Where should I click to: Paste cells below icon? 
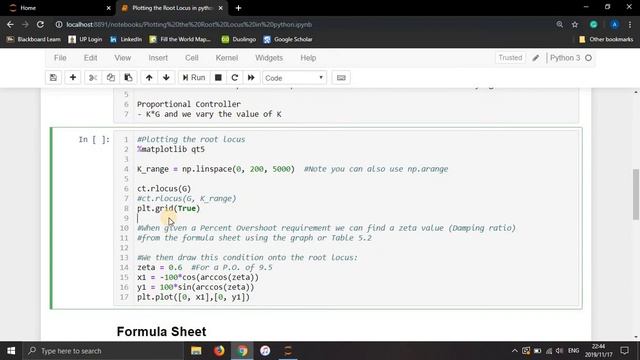pyautogui.click(x=128, y=78)
